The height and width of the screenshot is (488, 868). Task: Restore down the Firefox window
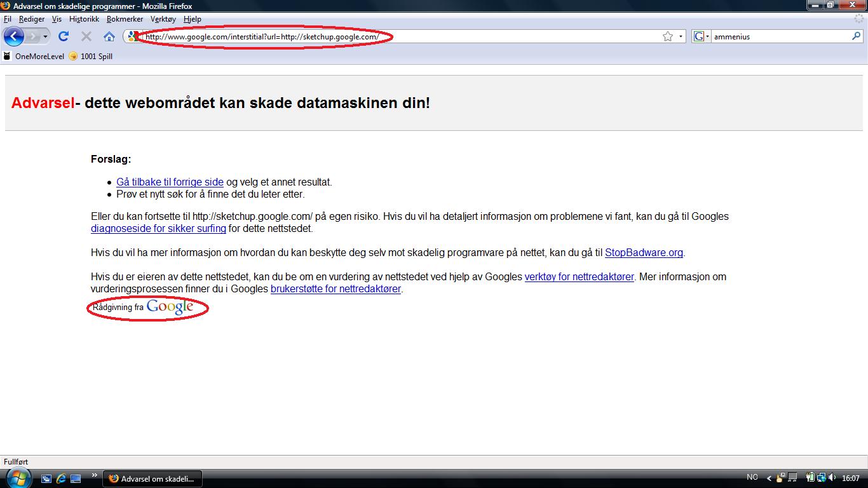click(831, 5)
